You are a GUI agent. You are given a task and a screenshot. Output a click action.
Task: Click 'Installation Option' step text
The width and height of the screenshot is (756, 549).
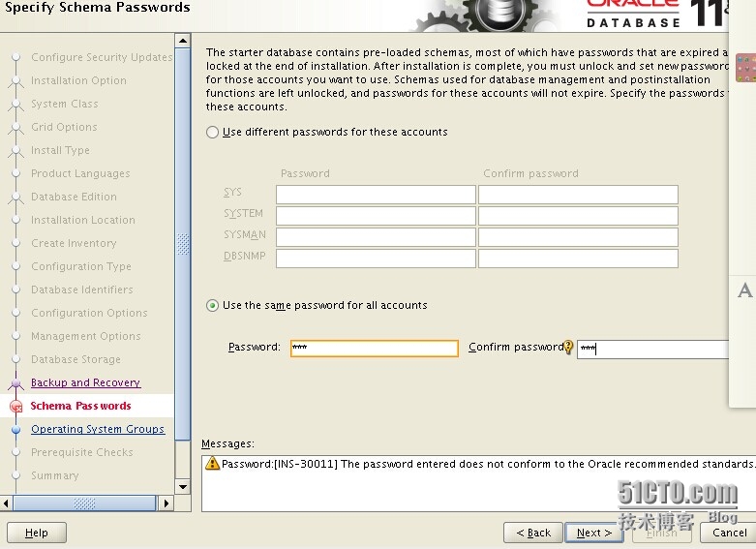[x=78, y=80]
